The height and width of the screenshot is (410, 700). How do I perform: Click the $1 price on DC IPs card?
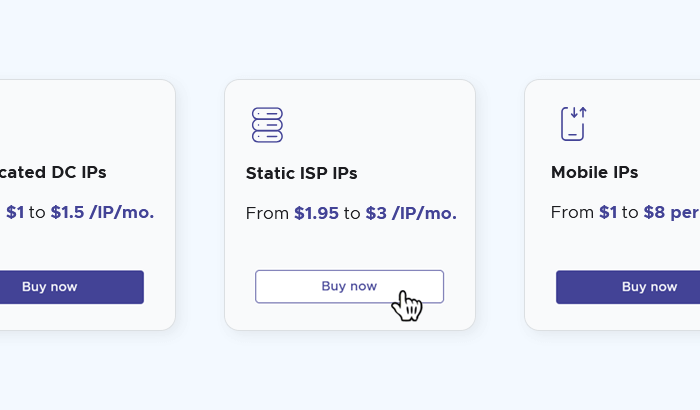click(x=15, y=212)
